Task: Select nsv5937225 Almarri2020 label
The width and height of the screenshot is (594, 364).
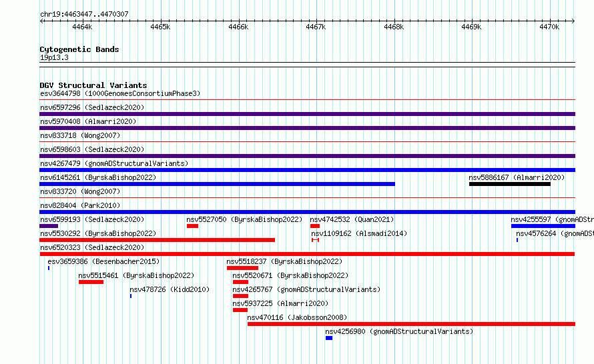Action: tap(280, 303)
